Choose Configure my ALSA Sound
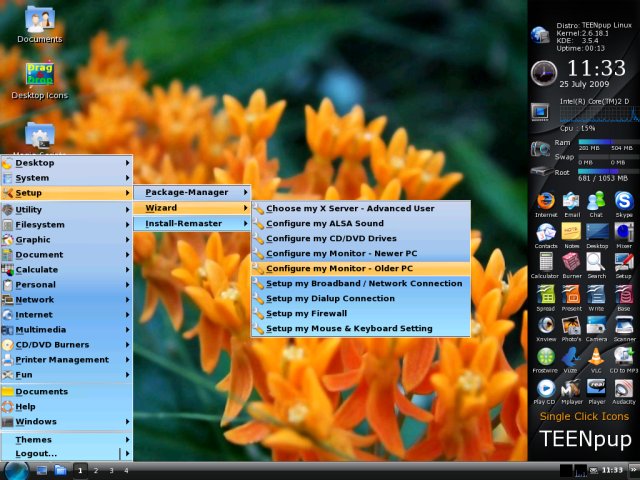This screenshot has width=640, height=480. 361,223
